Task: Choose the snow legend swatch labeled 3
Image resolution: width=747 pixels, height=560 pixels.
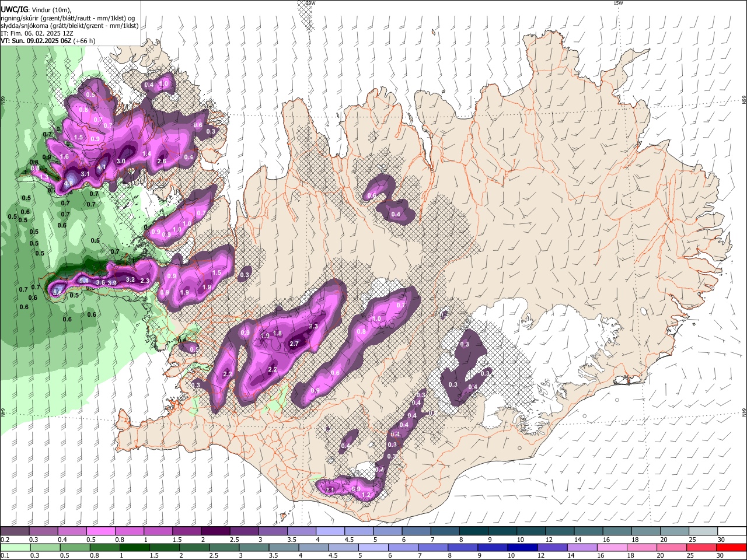Action: [272, 531]
